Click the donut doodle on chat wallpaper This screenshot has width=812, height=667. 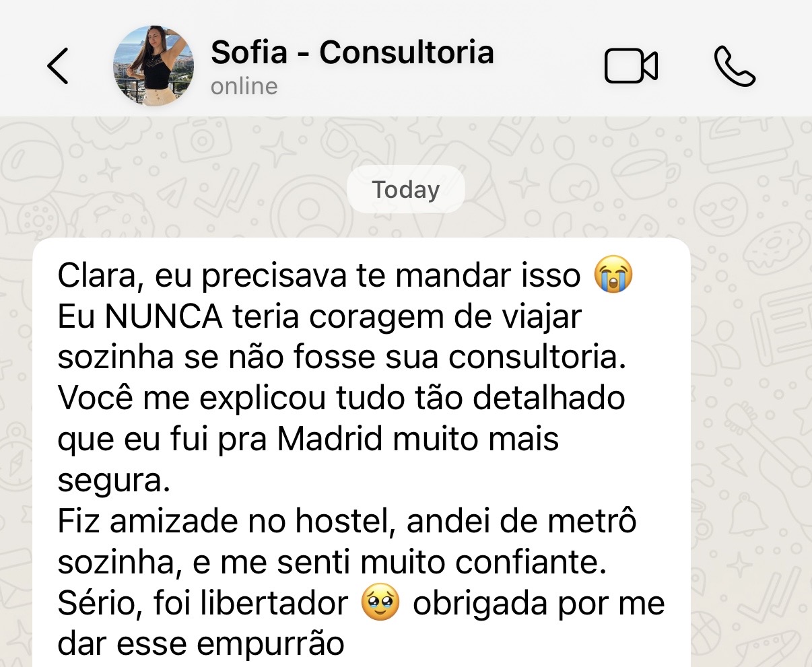click(x=776, y=247)
